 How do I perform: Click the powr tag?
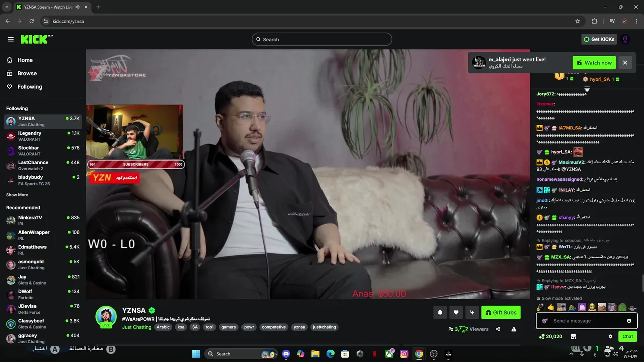point(249,327)
